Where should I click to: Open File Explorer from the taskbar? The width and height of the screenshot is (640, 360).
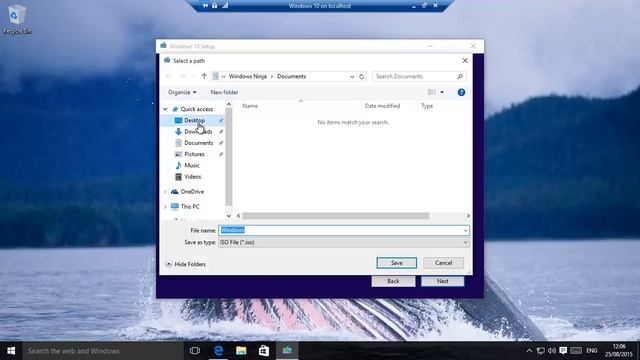pyautogui.click(x=241, y=351)
